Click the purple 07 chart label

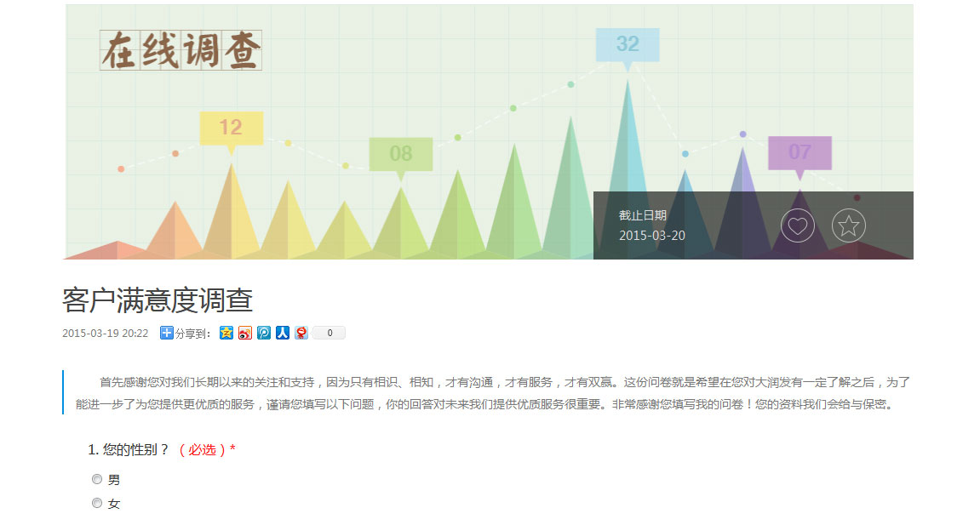pos(799,151)
